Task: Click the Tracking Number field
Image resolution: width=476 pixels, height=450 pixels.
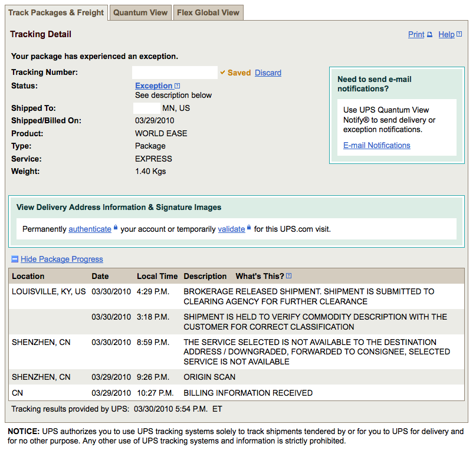Action: click(x=175, y=73)
